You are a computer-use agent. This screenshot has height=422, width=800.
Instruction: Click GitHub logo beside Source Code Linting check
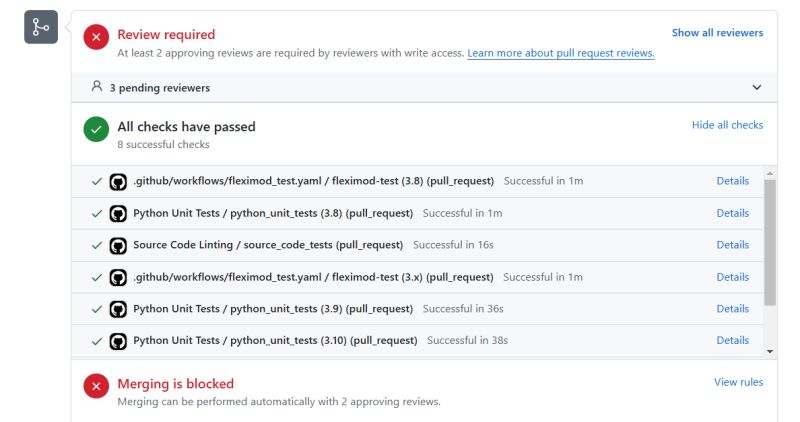118,245
